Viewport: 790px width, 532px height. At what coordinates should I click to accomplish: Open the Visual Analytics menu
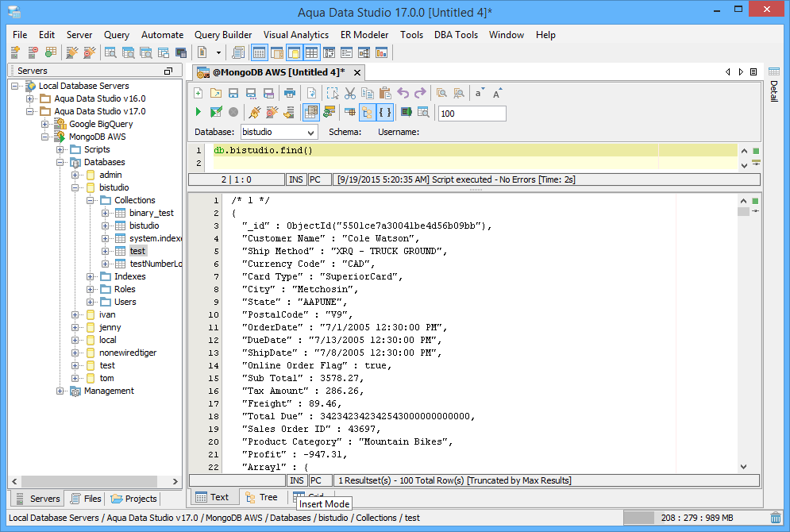click(x=295, y=35)
